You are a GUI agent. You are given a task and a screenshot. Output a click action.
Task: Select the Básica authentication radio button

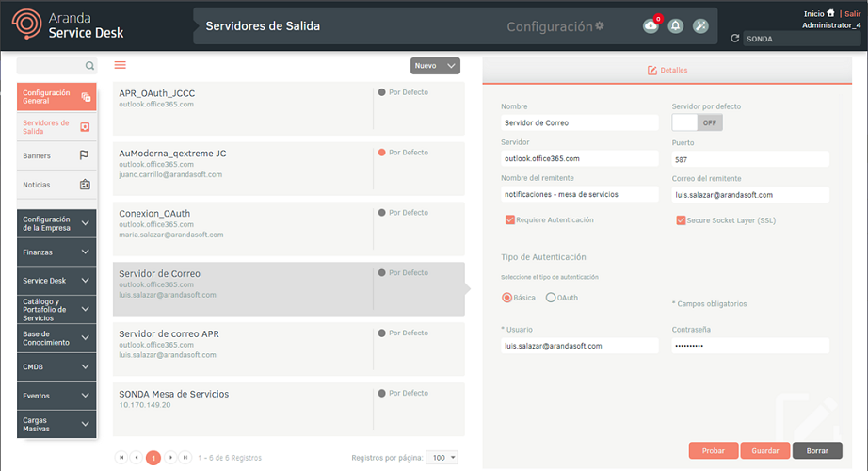[506, 298]
